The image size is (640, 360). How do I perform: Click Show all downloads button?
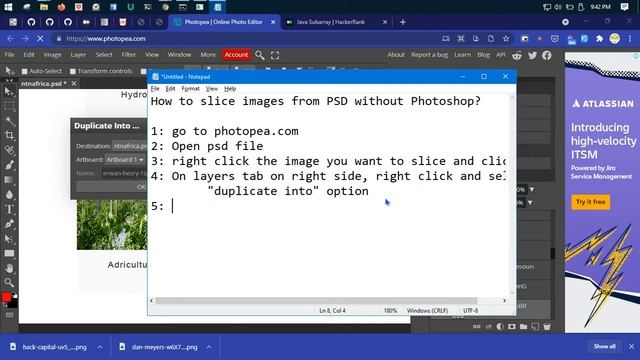(604, 347)
